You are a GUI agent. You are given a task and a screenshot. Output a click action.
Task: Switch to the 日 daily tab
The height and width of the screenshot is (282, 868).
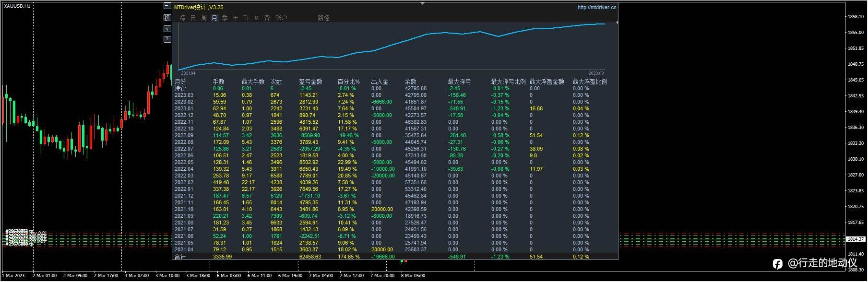pyautogui.click(x=193, y=18)
